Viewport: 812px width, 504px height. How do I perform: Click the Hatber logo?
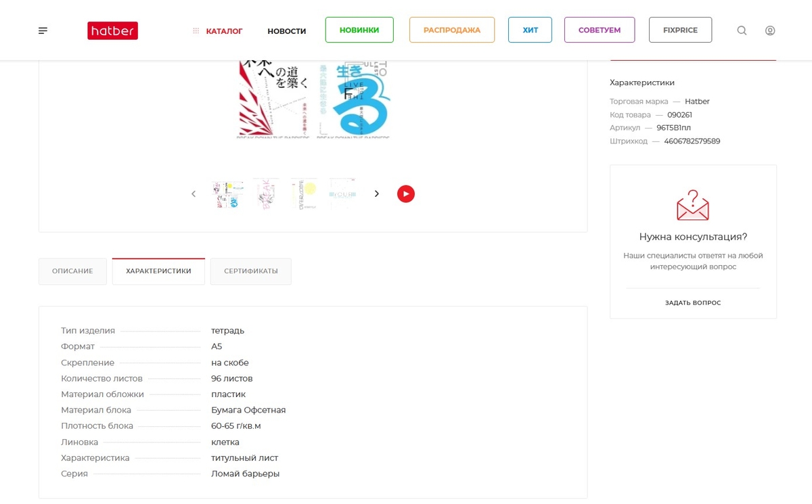pos(112,30)
